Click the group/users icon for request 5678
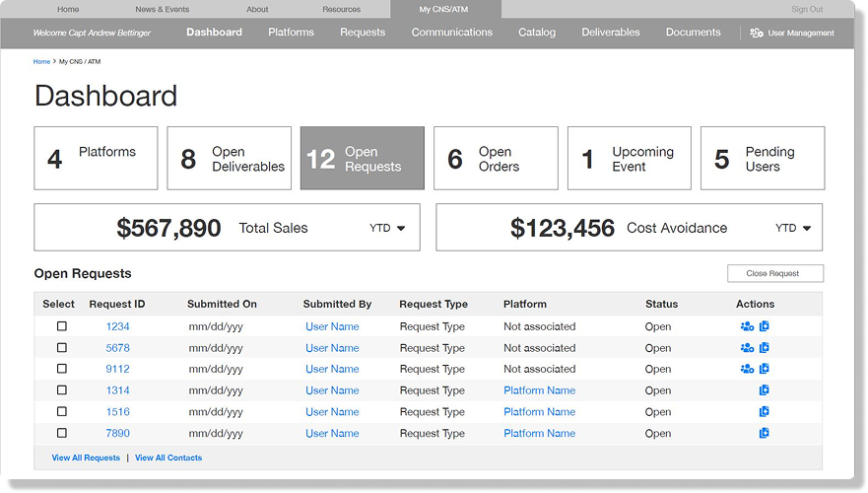The width and height of the screenshot is (868, 493). (x=747, y=348)
